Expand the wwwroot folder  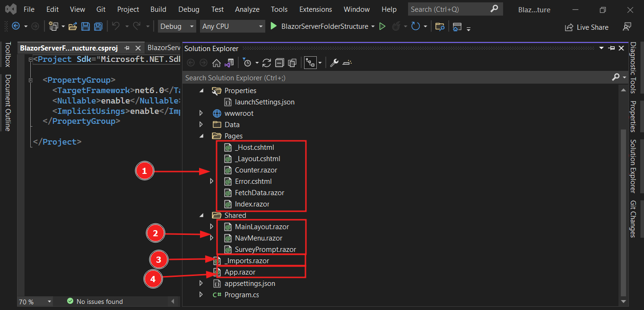coord(201,113)
